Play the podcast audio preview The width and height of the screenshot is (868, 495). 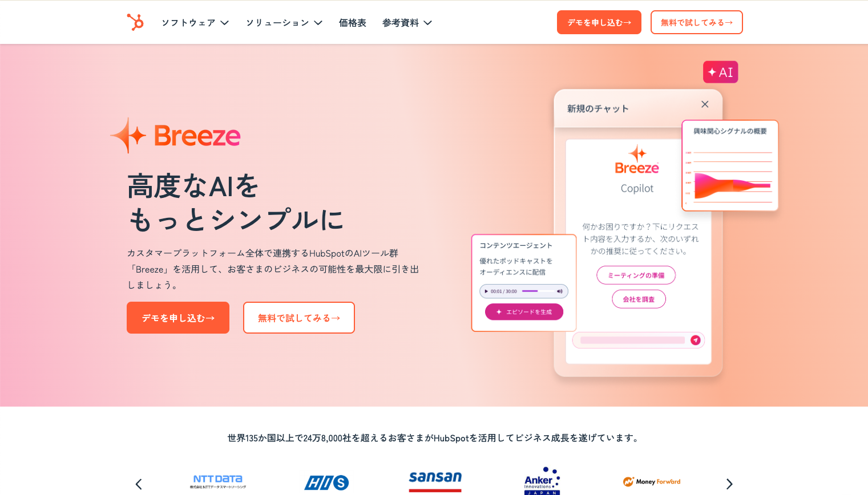tap(486, 291)
